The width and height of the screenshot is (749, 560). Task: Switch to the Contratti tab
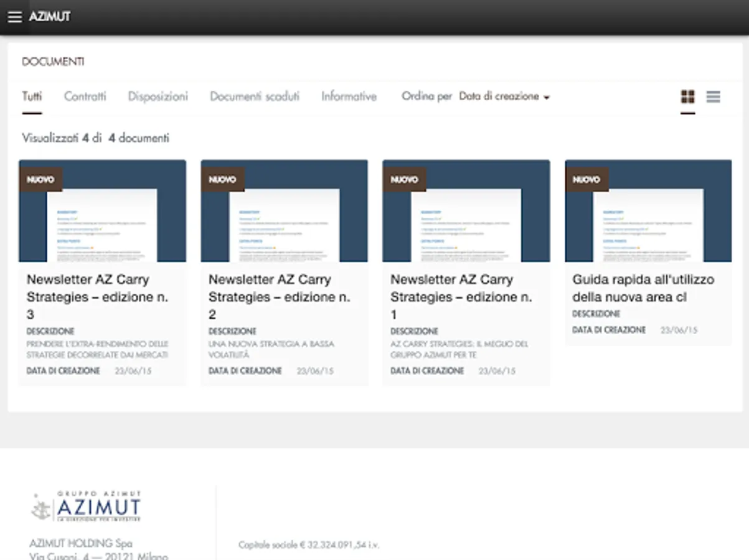tap(85, 96)
